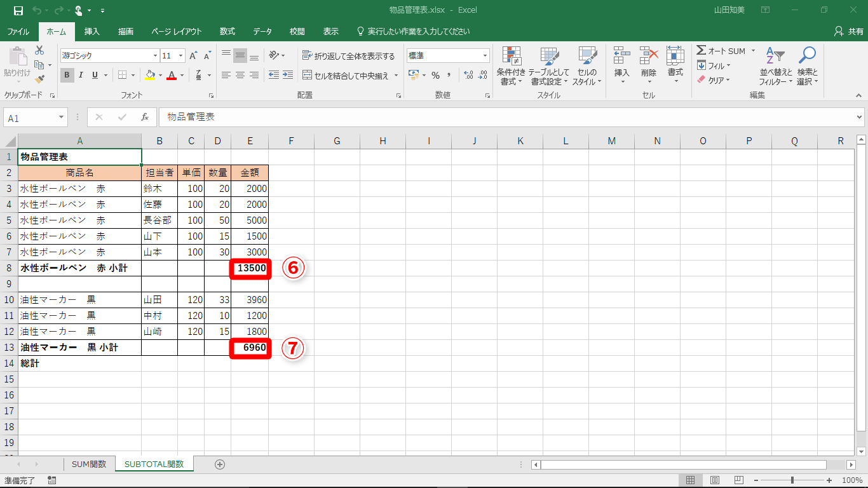This screenshot has width=868, height=488.
Task: Decrease indent in the alignment group
Action: pyautogui.click(x=274, y=75)
